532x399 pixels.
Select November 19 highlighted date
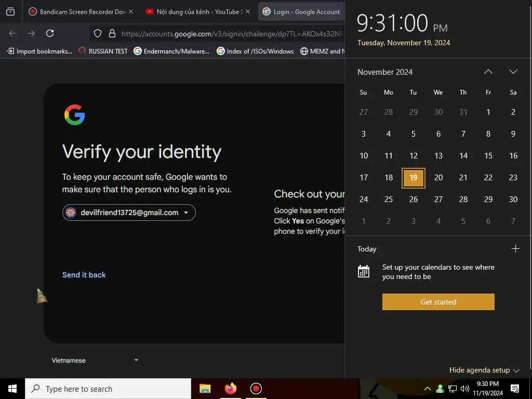pos(413,178)
